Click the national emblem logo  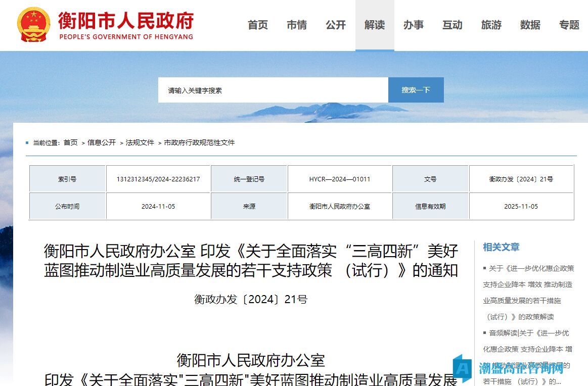[33, 25]
